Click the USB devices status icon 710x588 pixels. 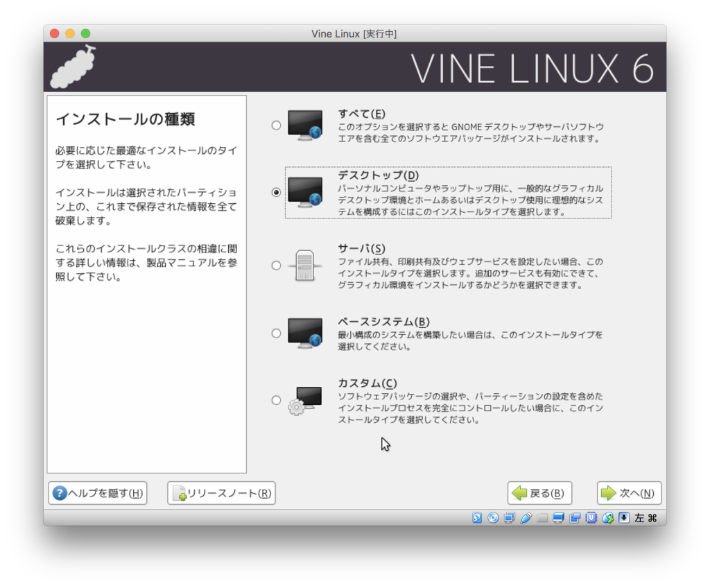(x=526, y=518)
